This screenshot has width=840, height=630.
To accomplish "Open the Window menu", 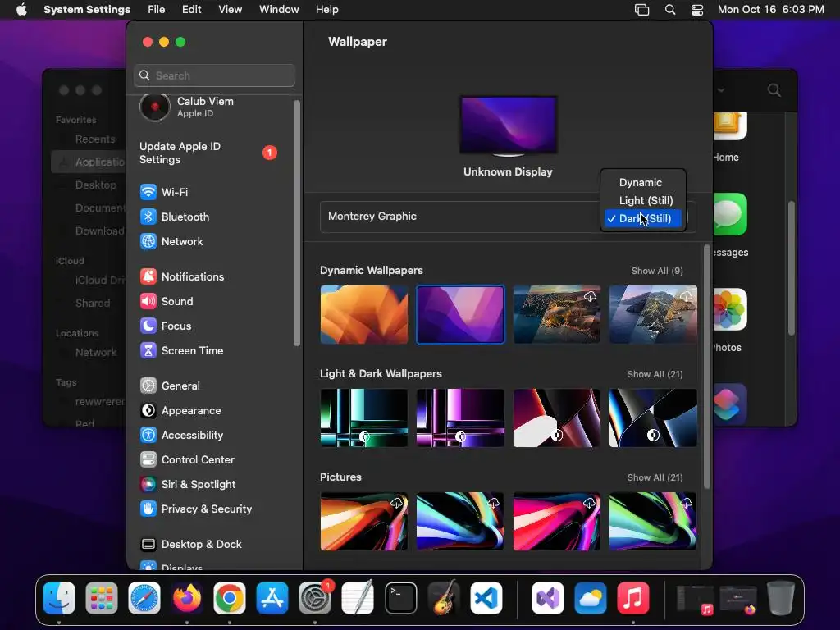I will 279,10.
